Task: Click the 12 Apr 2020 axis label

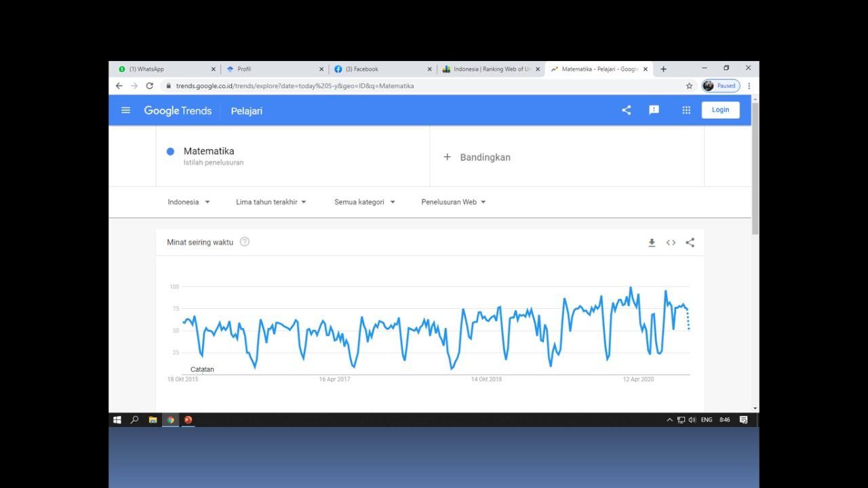Action: coord(638,379)
